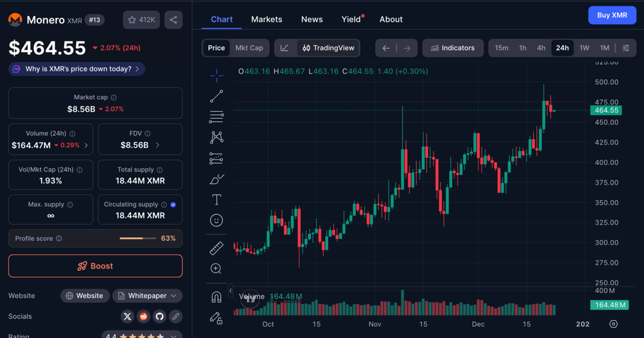
Task: Select the Price chart toggle
Action: (216, 48)
